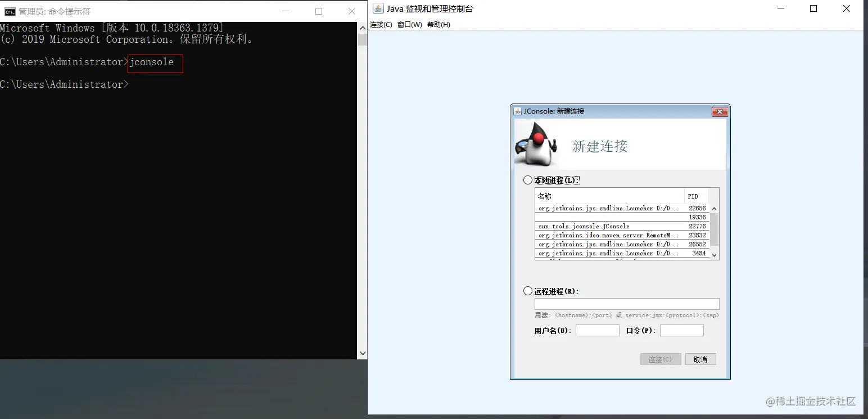Click process list scrollbar up arrow
Viewport: 868px width, 419px height.
pyautogui.click(x=715, y=208)
